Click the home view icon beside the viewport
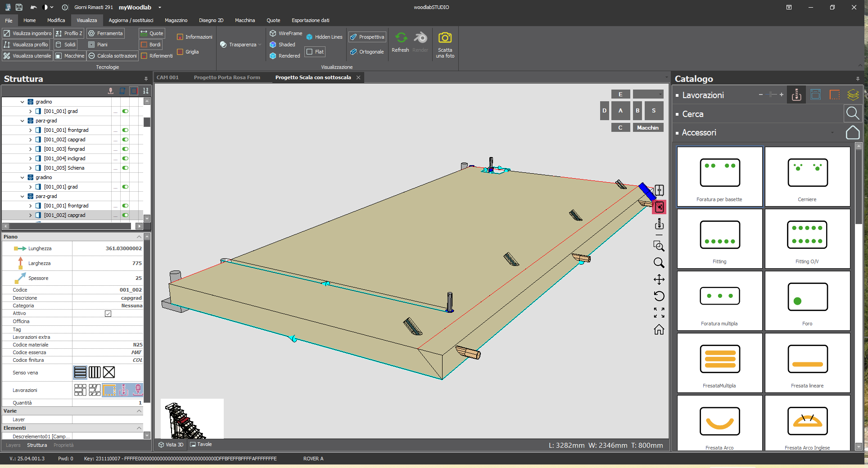The image size is (868, 468). pos(659,330)
